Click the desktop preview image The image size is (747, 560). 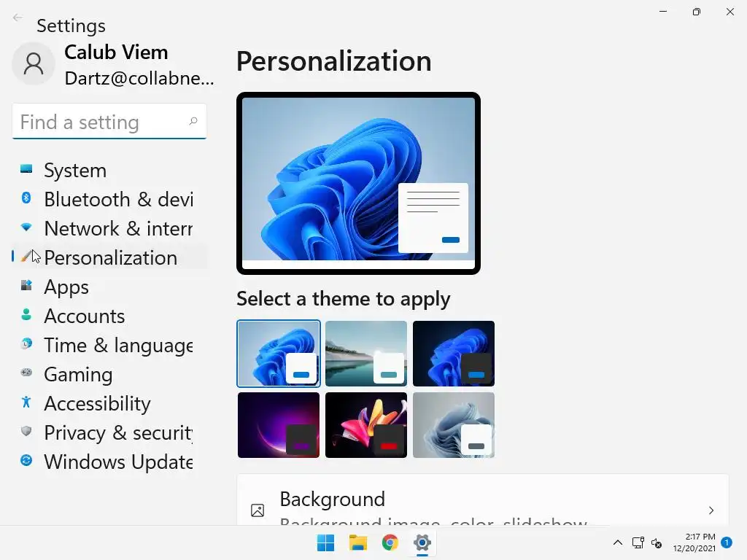[358, 183]
